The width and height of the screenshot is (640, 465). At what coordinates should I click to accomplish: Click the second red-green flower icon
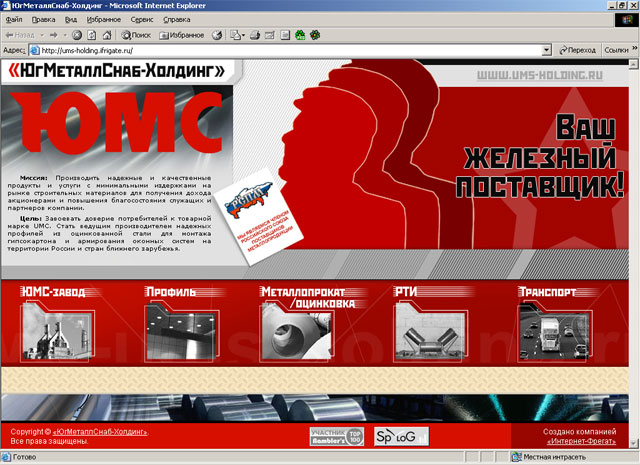(x=315, y=35)
